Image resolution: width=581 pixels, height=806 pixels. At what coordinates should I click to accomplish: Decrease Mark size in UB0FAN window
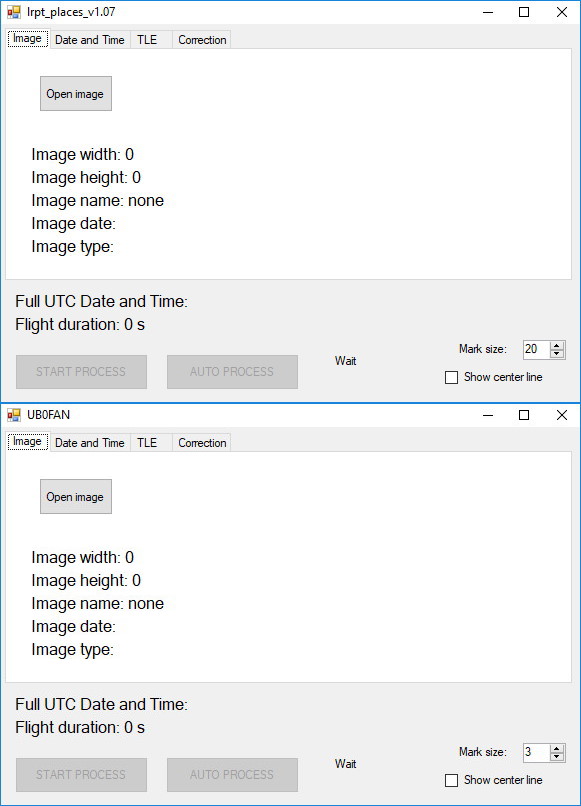[557, 757]
